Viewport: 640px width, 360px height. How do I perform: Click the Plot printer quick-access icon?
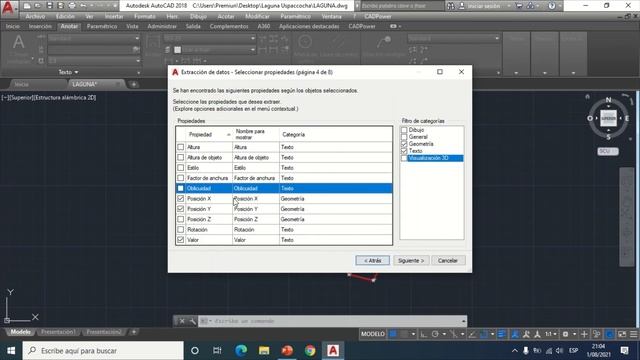click(x=72, y=6)
